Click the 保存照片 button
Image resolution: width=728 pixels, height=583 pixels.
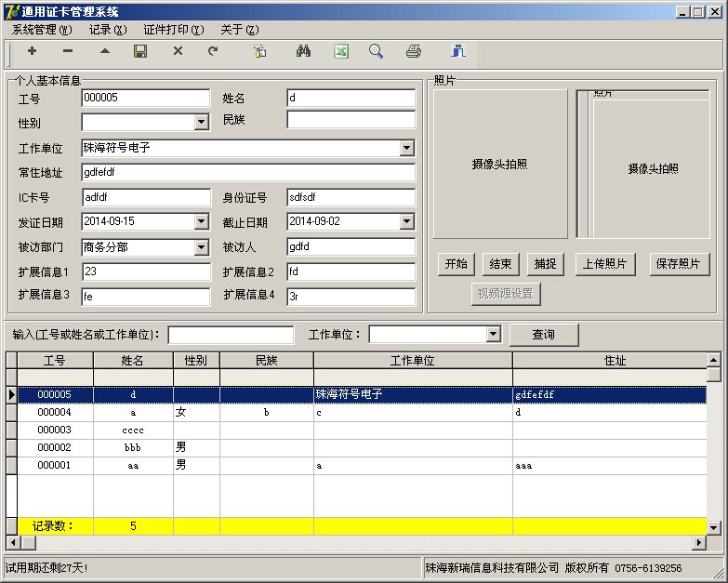(680, 264)
